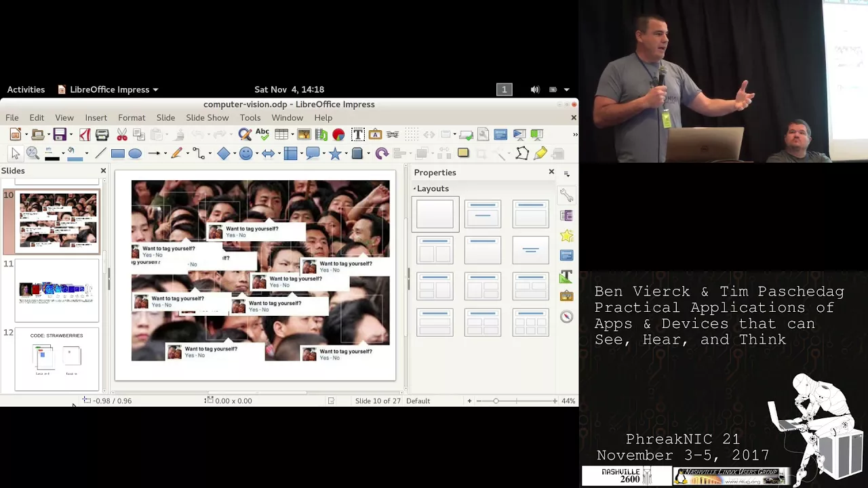This screenshot has width=868, height=488.
Task: Open sidebar Custom Animation star tab
Action: (x=566, y=236)
